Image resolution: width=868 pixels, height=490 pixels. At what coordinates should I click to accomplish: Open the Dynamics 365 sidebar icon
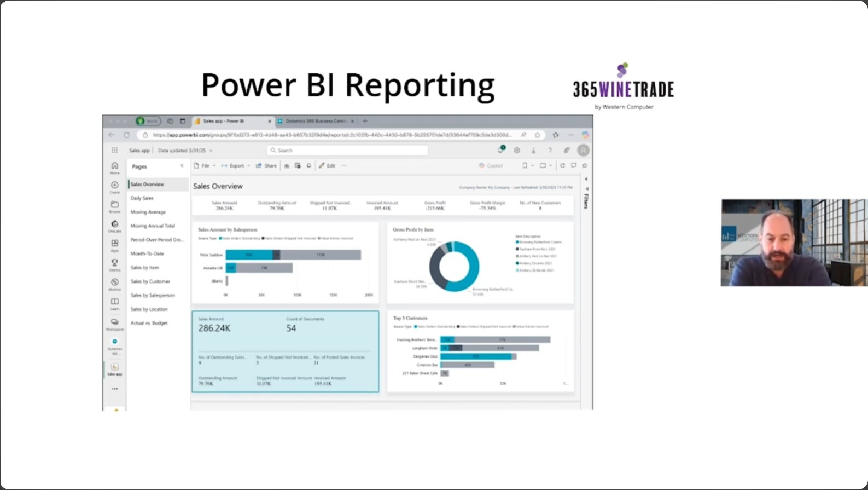115,346
